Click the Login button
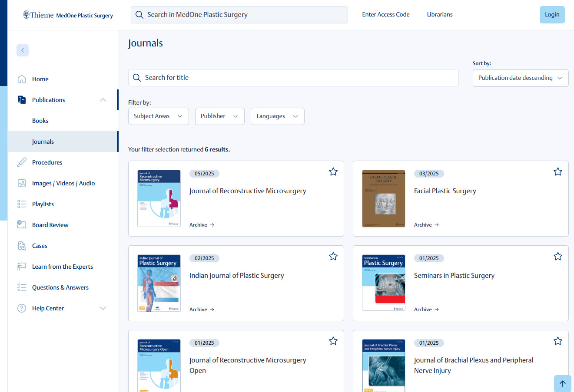This screenshot has height=392, width=574. click(x=552, y=14)
